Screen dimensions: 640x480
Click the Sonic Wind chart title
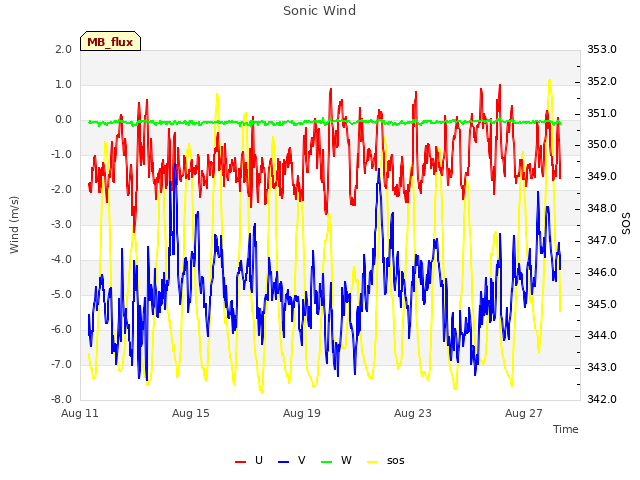320,11
